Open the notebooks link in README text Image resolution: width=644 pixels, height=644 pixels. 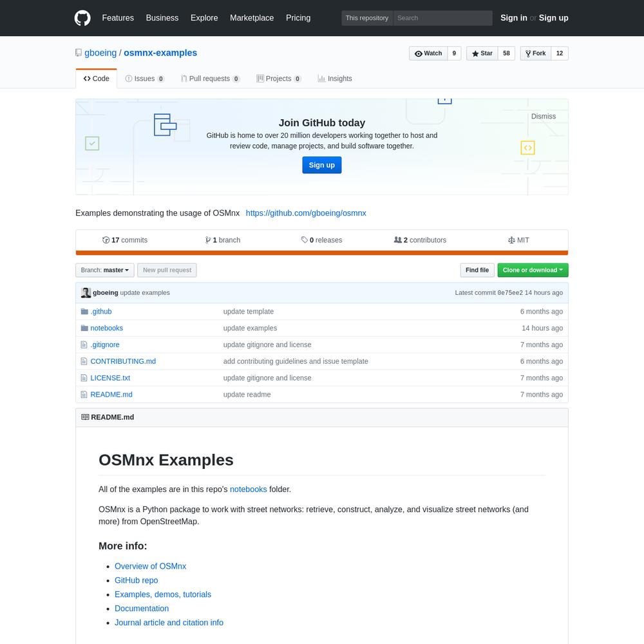249,489
